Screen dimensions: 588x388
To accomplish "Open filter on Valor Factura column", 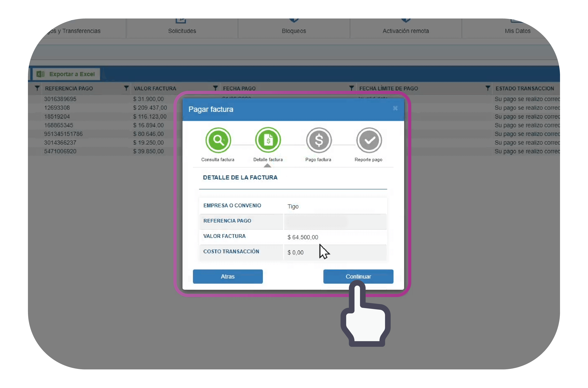I will point(126,88).
